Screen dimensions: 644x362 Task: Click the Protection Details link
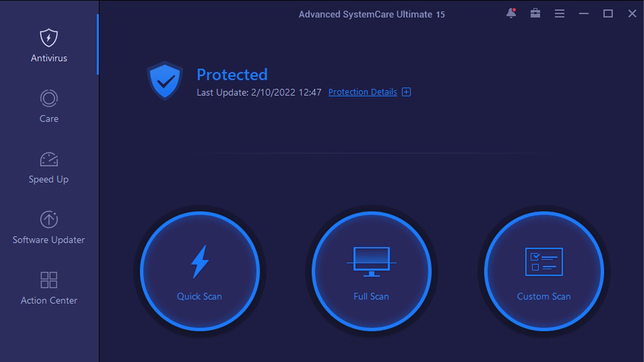click(363, 92)
